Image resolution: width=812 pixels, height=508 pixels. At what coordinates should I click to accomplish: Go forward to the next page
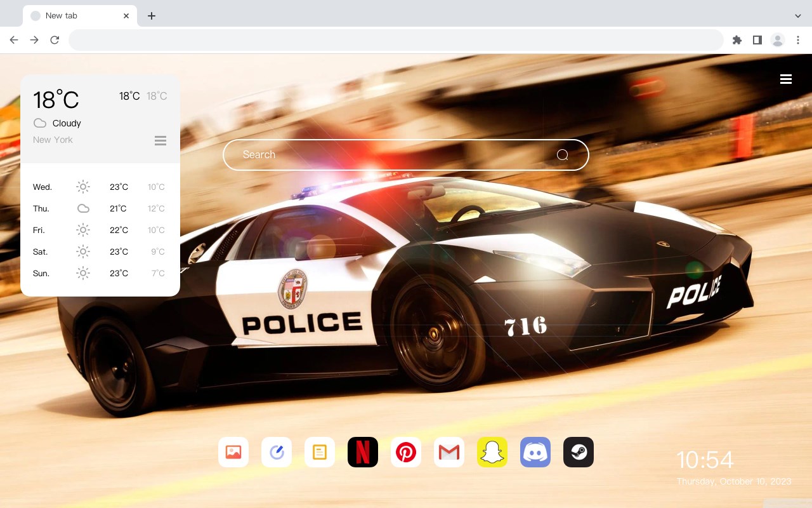(x=34, y=40)
